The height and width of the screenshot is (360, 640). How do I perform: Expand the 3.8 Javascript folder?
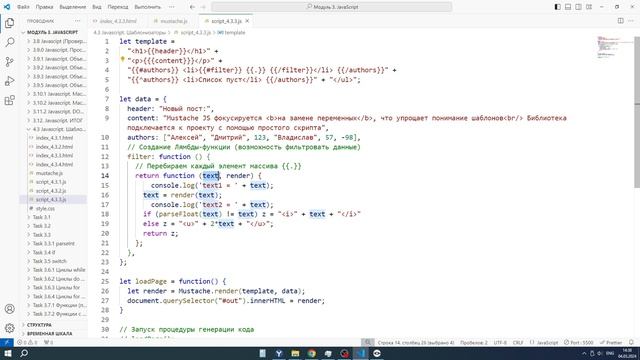[x=57, y=41]
